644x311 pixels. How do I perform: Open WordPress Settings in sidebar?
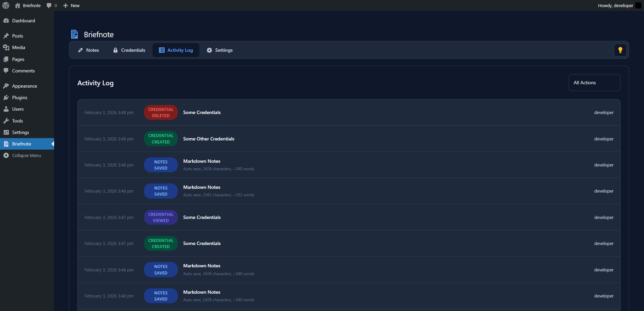click(x=27, y=132)
